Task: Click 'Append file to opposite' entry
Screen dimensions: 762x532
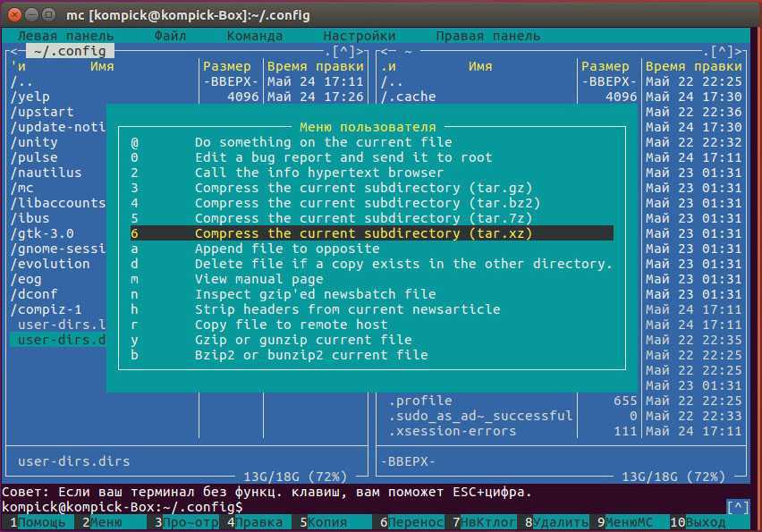Action: 287,249
